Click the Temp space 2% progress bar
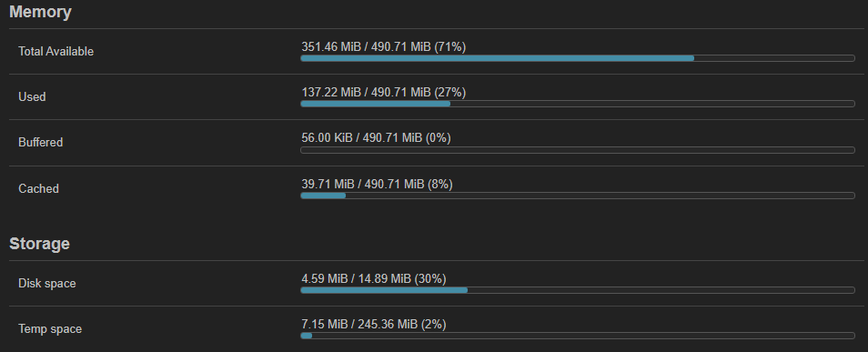The height and width of the screenshot is (352, 868). (578, 336)
